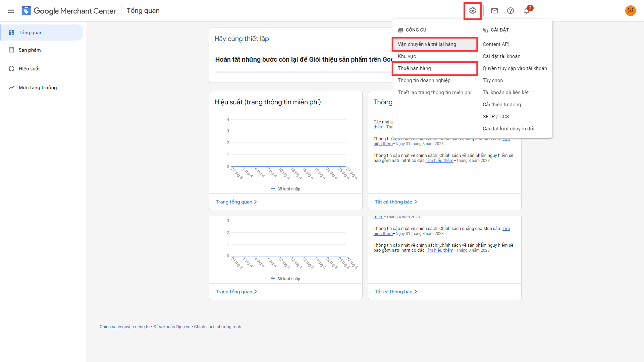The height and width of the screenshot is (362, 644).
Task: Click the Mail notification icon
Action: [x=494, y=11]
